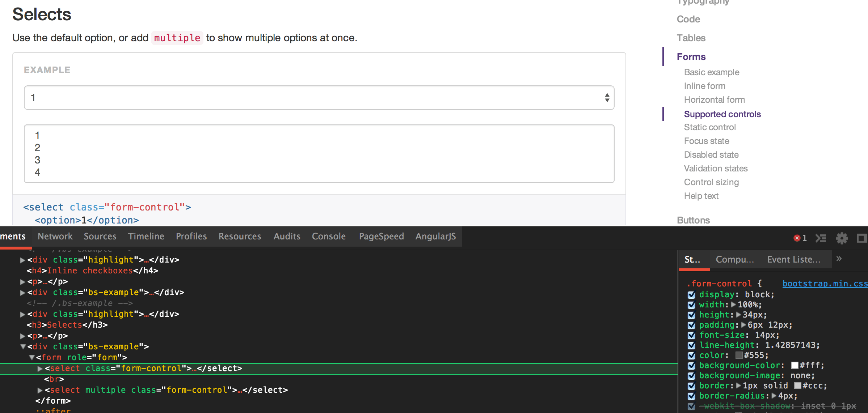Click the #ccc border color swatch
The height and width of the screenshot is (413, 868).
pos(797,386)
